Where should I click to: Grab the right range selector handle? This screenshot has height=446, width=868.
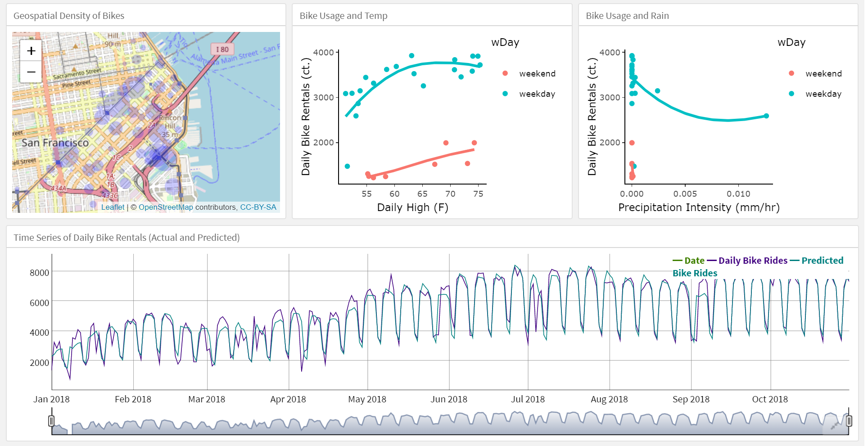[849, 421]
